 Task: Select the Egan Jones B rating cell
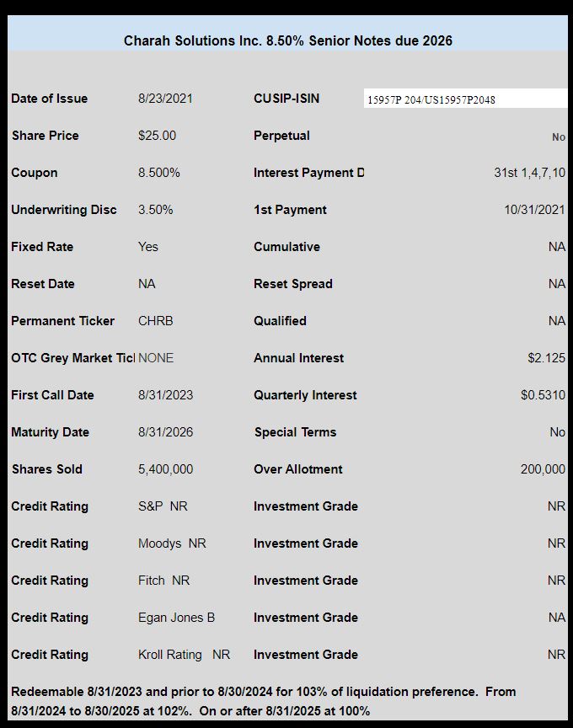click(x=176, y=618)
